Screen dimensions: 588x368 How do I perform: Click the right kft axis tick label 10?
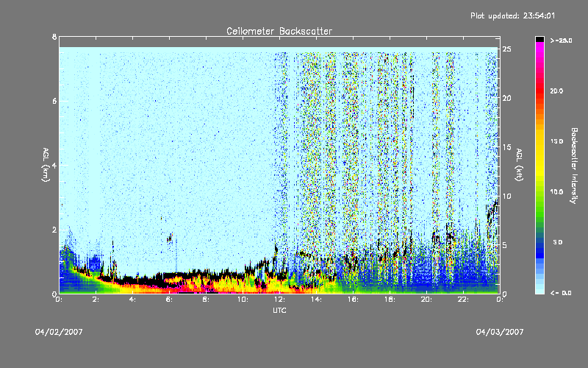[507, 196]
